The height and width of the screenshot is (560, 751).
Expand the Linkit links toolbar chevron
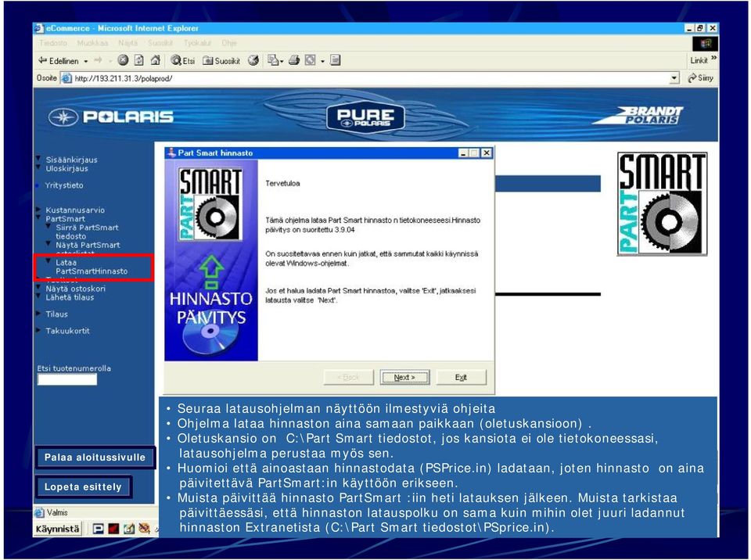point(714,58)
